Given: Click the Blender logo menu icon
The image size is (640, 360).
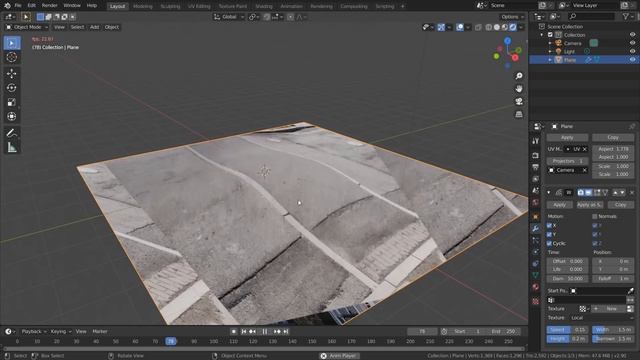Looking at the screenshot, I should [7, 6].
